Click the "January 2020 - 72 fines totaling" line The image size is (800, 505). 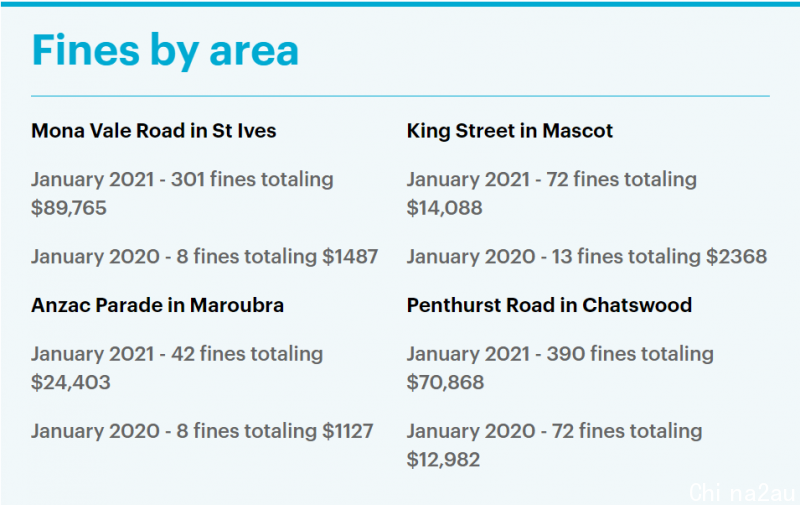click(554, 431)
